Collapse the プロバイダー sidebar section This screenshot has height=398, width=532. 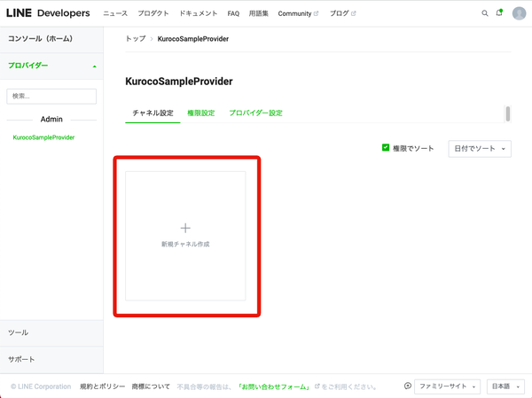51,66
